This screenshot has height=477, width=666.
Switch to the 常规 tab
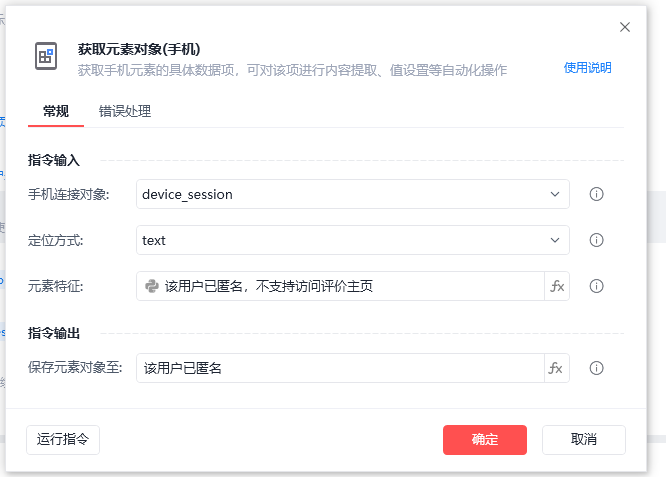click(56, 111)
